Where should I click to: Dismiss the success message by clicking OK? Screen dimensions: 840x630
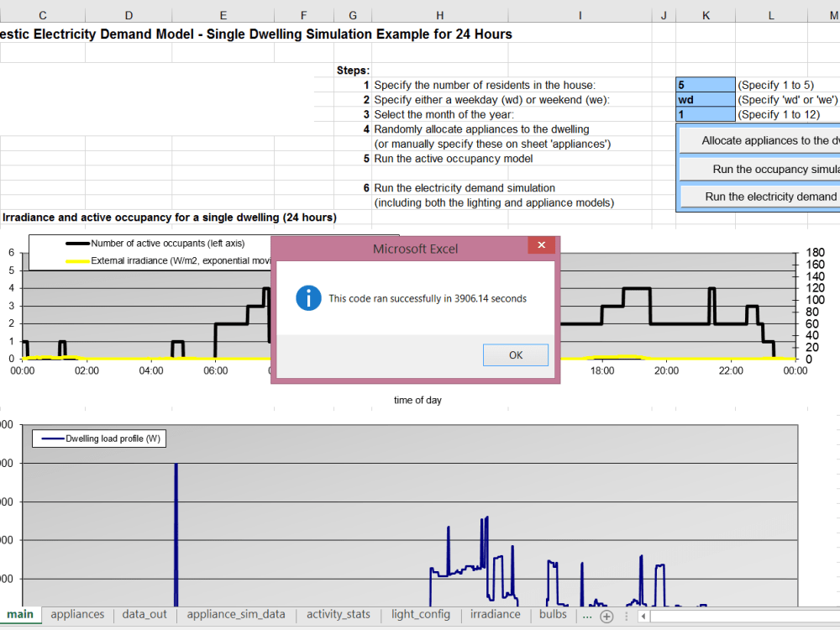pyautogui.click(x=515, y=354)
